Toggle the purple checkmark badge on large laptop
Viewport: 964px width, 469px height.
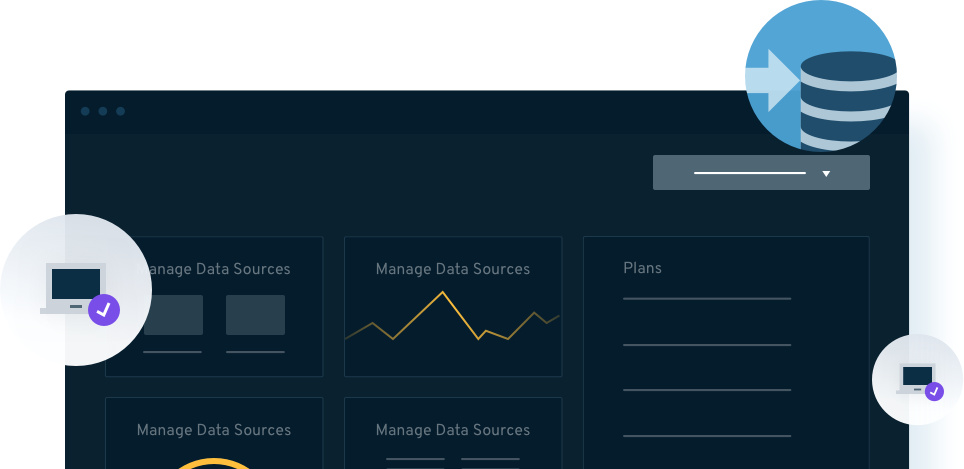click(x=104, y=310)
